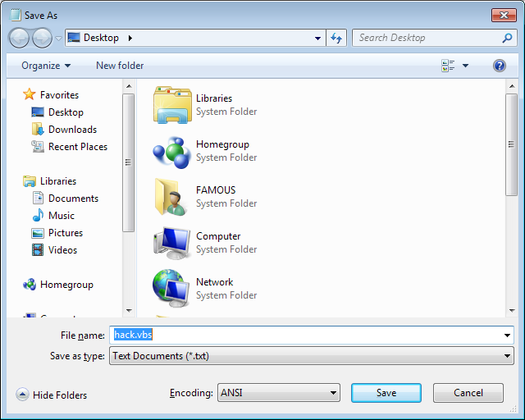Click the Desktop icon in address bar
This screenshot has width=525, height=420.
point(74,37)
